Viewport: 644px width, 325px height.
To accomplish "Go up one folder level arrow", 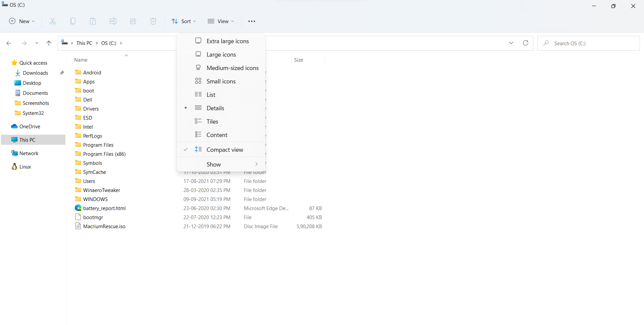I will (x=49, y=43).
